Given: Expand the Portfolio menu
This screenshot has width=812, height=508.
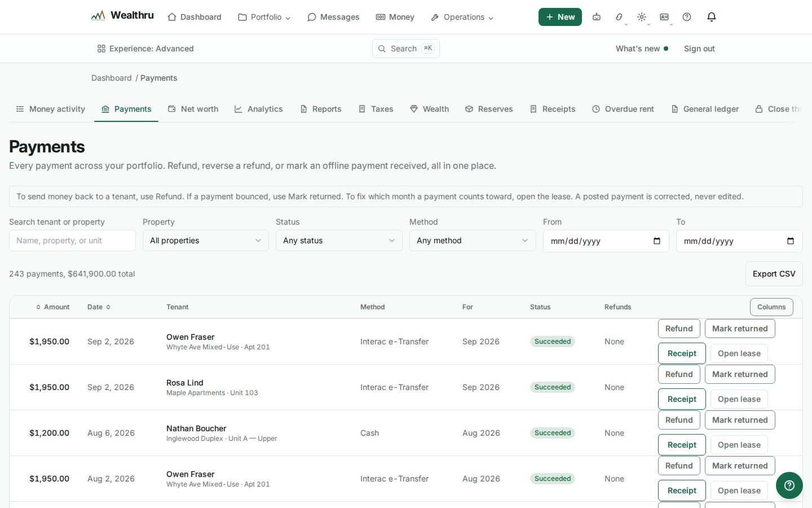Looking at the screenshot, I should pos(264,17).
